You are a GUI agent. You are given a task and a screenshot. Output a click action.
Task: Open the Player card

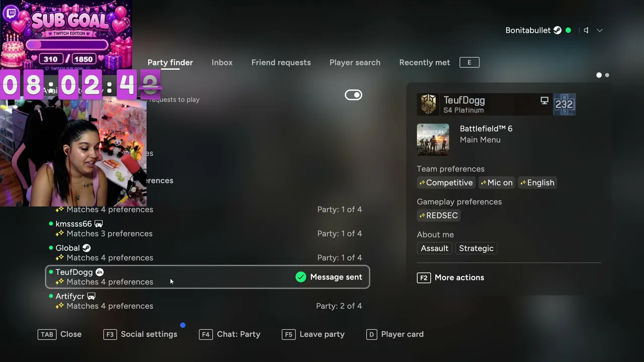click(x=395, y=334)
